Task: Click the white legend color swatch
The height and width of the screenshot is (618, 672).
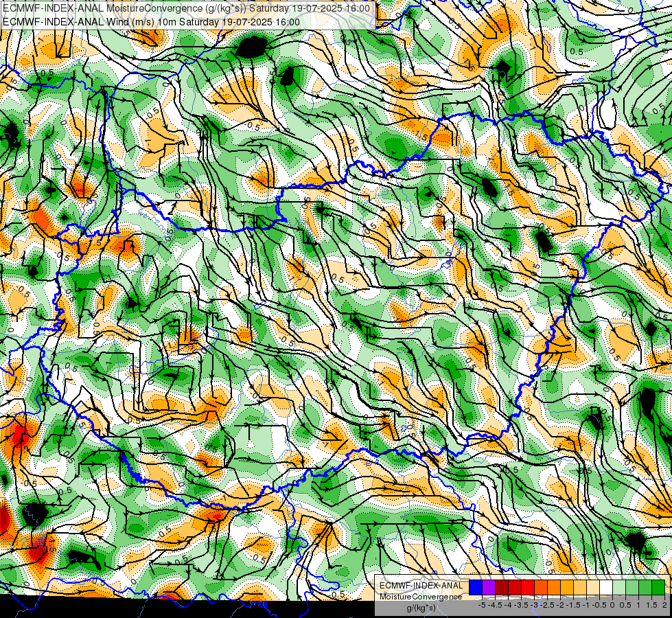Action: 606,588
